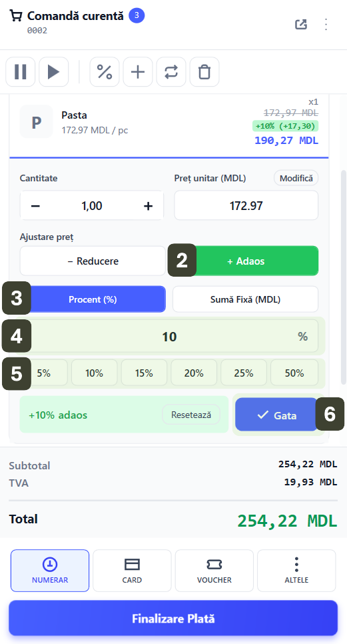Click the shopping cart icon
Viewport: 347px width, 644px height.
pos(15,16)
